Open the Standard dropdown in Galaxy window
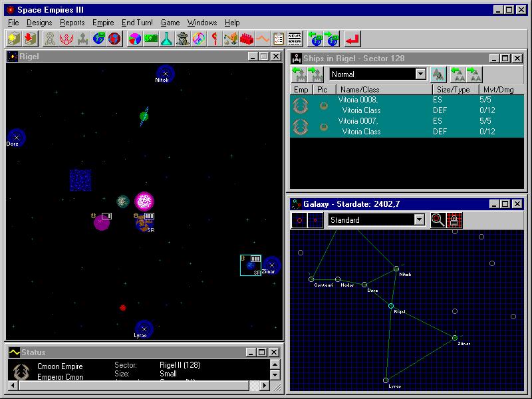The width and height of the screenshot is (532, 399). pyautogui.click(x=420, y=220)
